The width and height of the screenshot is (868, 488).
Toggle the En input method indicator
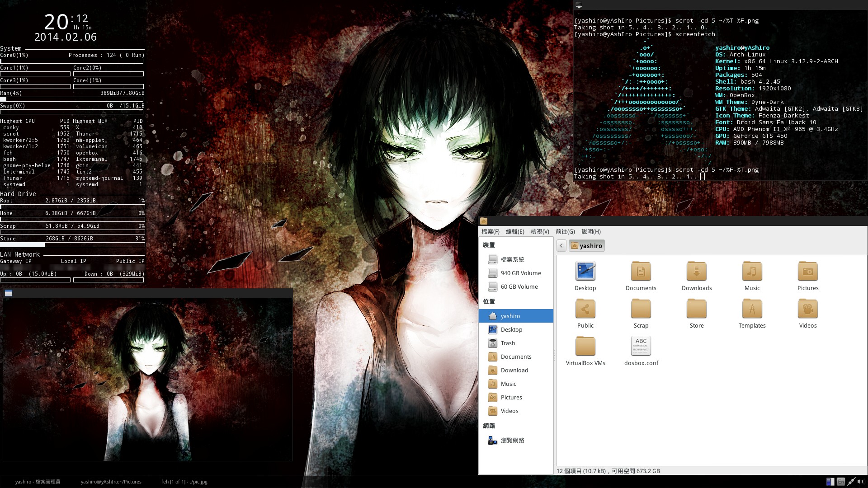(x=840, y=482)
